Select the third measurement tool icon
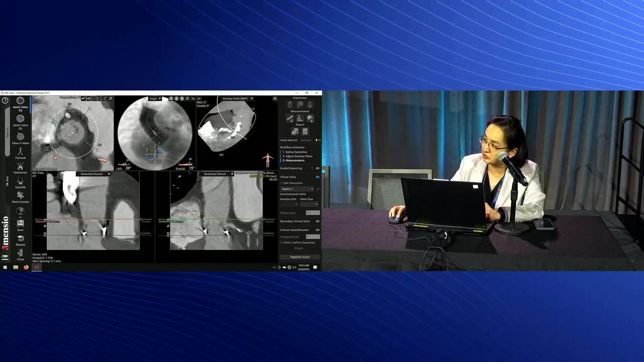Viewport: 644px width, 362px height. point(310,118)
